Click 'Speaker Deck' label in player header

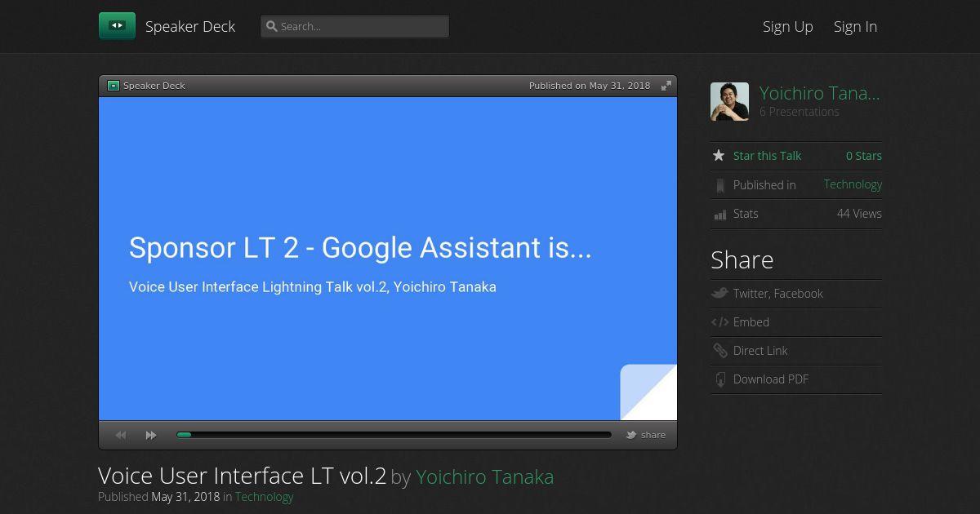[x=154, y=86]
